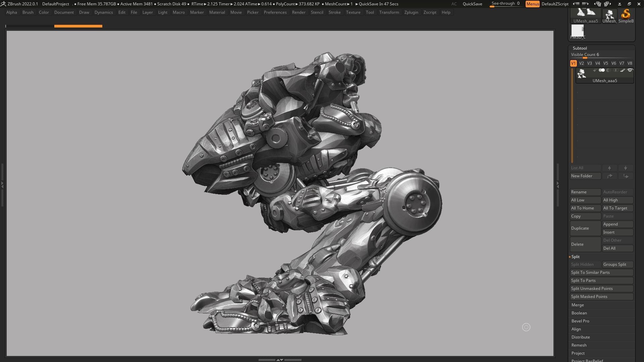Toggle the eye visibility icon on UMesh_aaa5
This screenshot has height=362, width=644.
pyautogui.click(x=630, y=70)
